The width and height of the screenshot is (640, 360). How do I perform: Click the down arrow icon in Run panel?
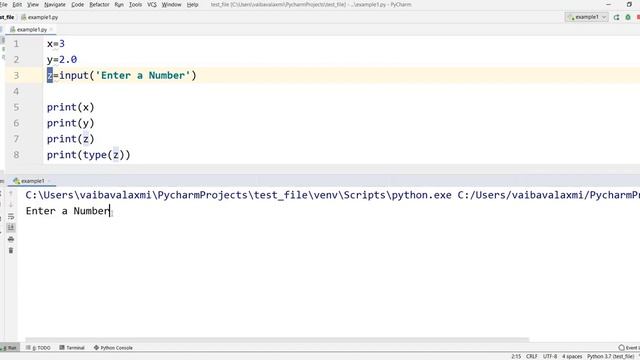coord(11,204)
